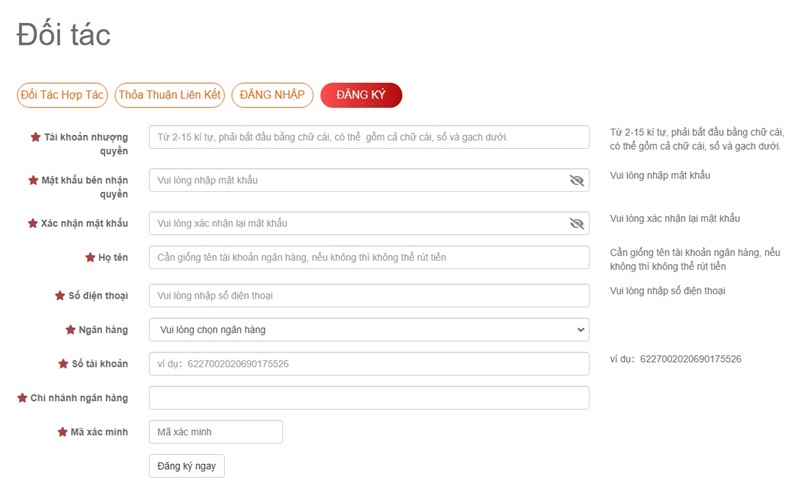Open the Thỏa Thuận Liên Kết tab

169,95
